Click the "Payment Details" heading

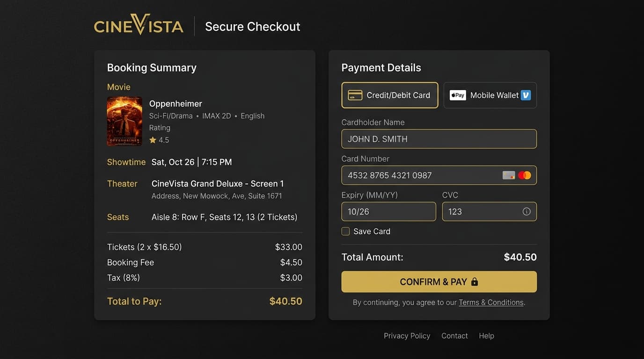[381, 68]
